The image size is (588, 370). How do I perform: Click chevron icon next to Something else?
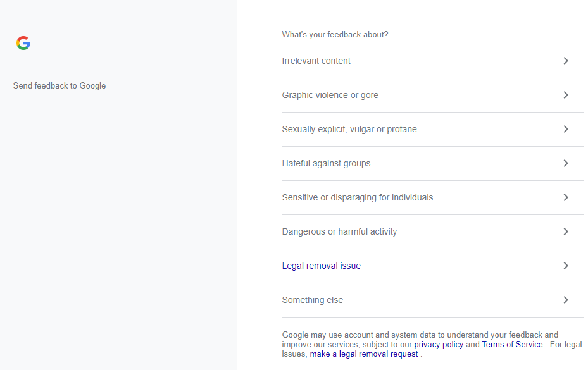[x=566, y=300]
